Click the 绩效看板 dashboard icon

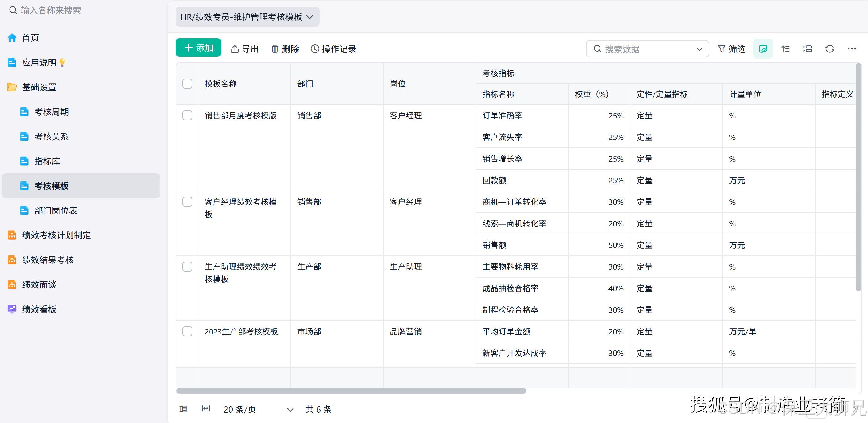click(x=12, y=309)
